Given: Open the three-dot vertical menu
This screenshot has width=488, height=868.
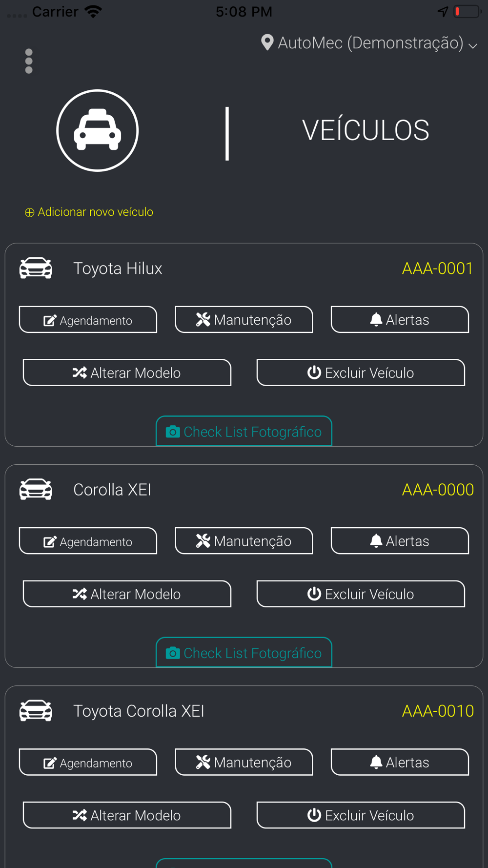Looking at the screenshot, I should (29, 61).
